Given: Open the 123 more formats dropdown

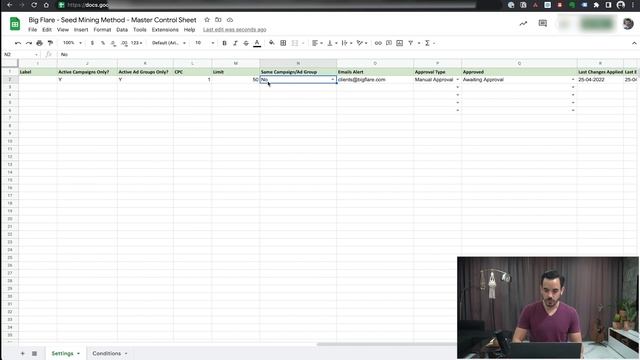Looking at the screenshot, I should 137,43.
